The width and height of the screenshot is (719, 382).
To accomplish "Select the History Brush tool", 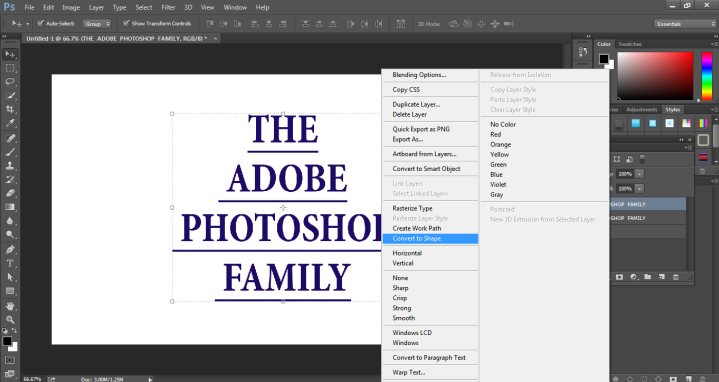I will 10,179.
